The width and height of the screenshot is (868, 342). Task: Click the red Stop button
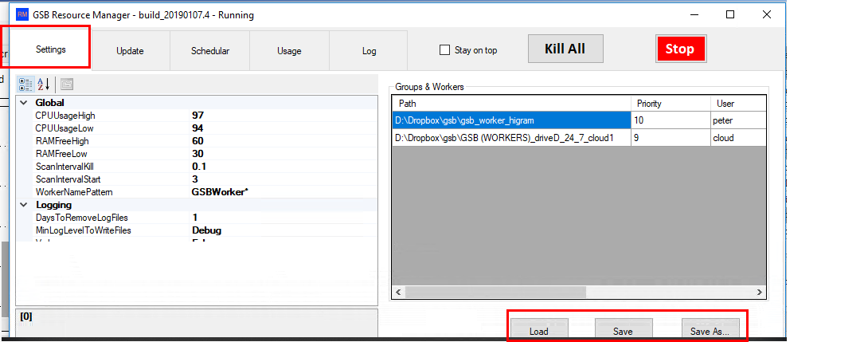(679, 49)
